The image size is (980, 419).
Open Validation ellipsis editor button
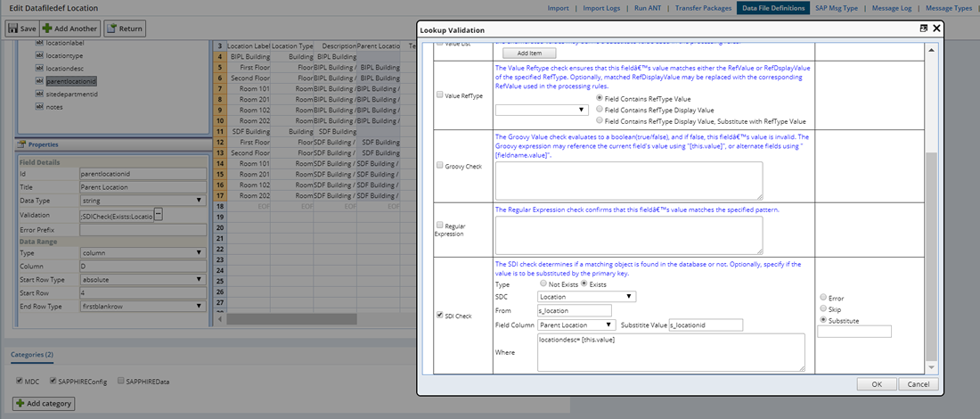pyautogui.click(x=159, y=215)
